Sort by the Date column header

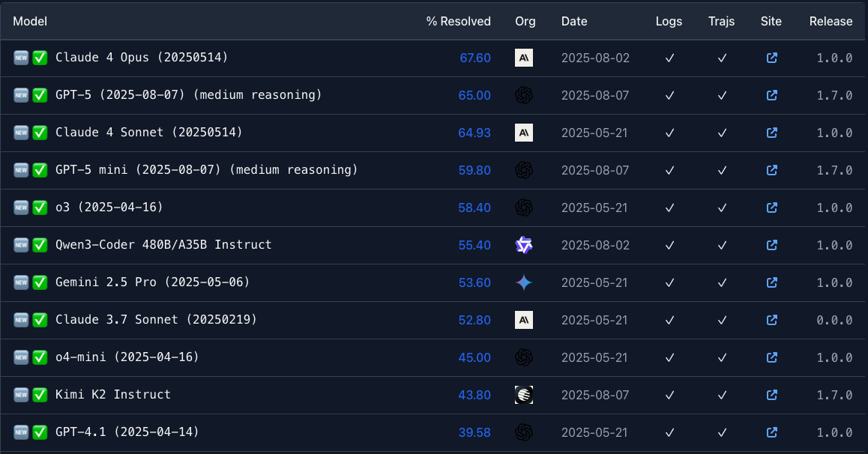pos(574,21)
